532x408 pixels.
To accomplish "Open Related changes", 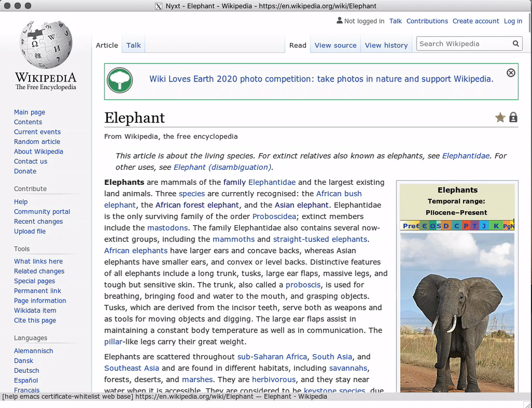I will (39, 271).
